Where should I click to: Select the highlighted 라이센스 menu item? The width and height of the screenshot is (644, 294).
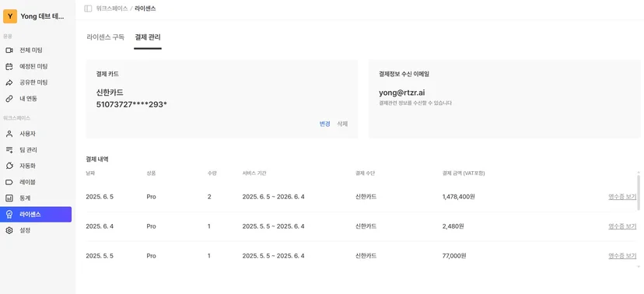[x=36, y=215]
